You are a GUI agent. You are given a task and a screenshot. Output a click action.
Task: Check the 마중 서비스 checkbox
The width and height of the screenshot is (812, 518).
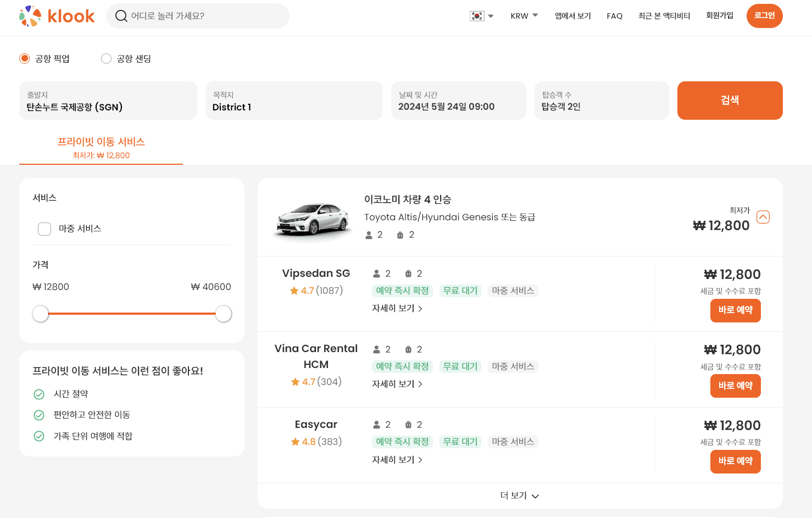point(45,229)
